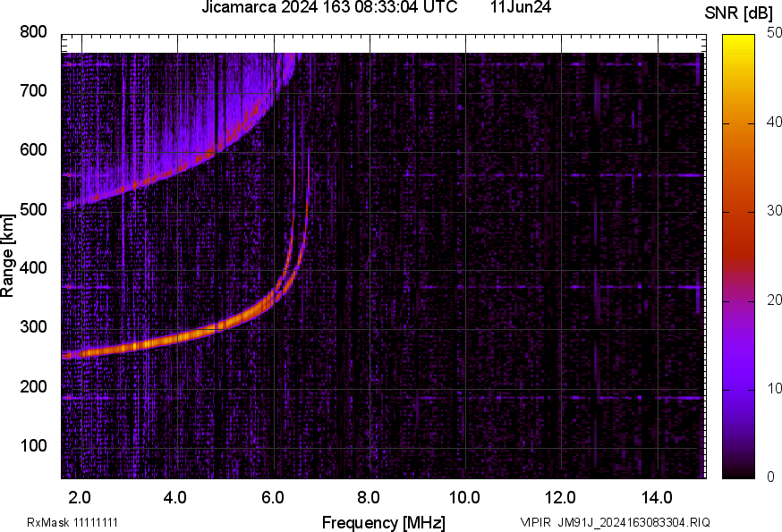Click the 'Range [km]' axis label
The height and width of the screenshot is (532, 782).
(x=7, y=256)
